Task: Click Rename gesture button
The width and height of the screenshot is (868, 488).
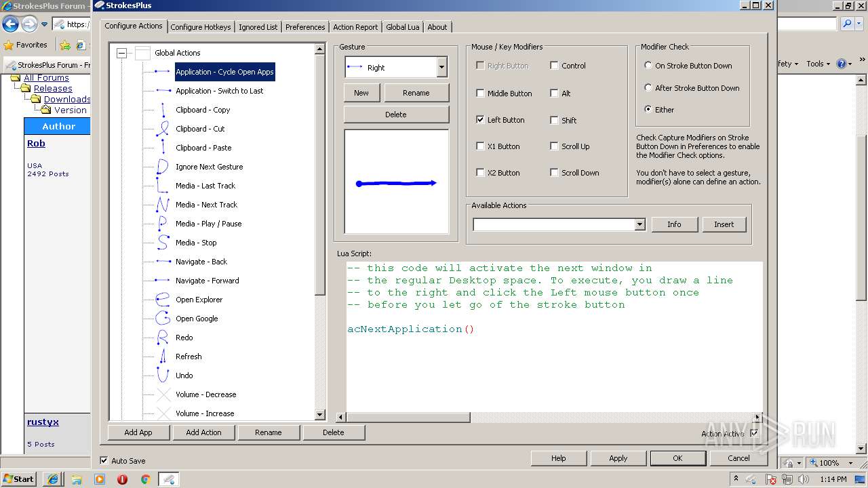Action: [416, 93]
